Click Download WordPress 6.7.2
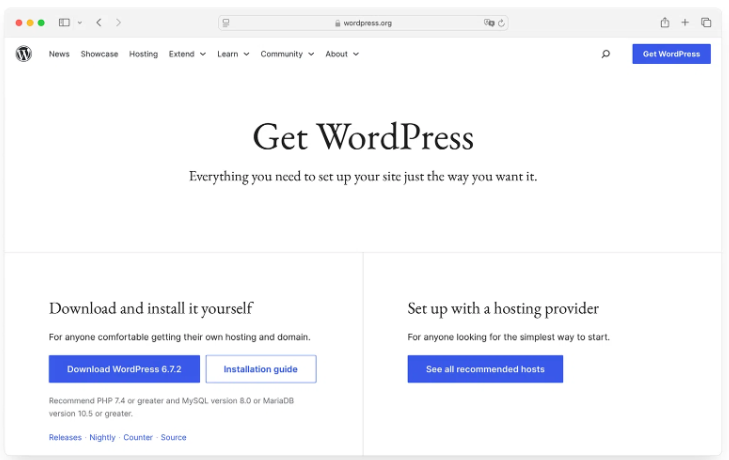The image size is (729, 460). click(124, 369)
